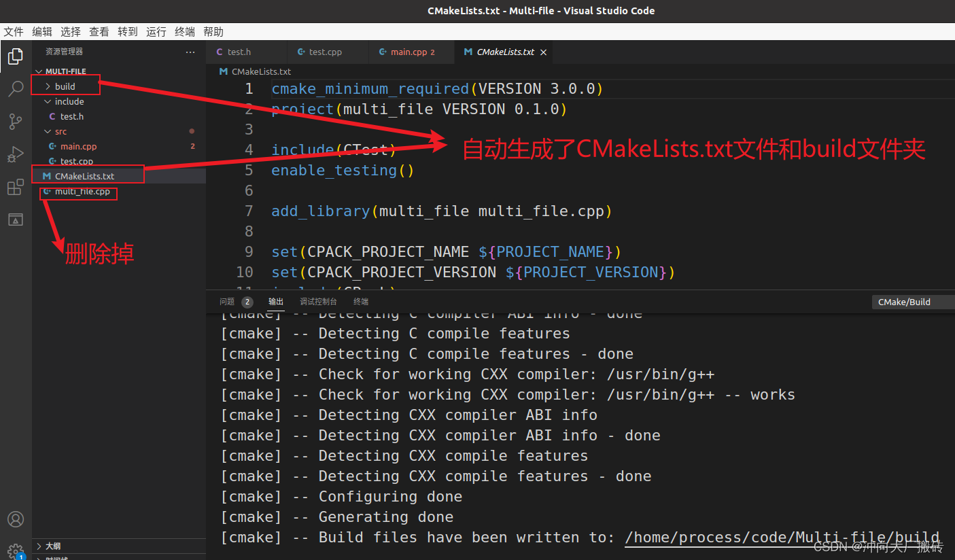Open the /home/process/code/Multi-file/build path link

pos(782,538)
